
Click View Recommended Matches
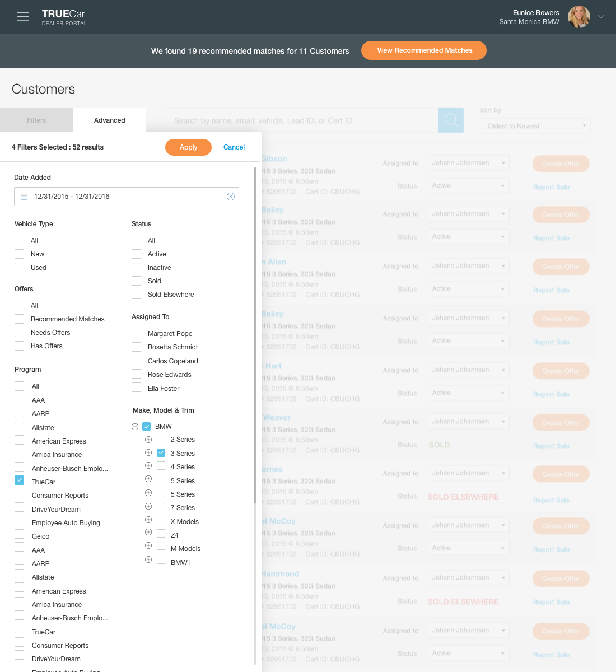click(424, 50)
